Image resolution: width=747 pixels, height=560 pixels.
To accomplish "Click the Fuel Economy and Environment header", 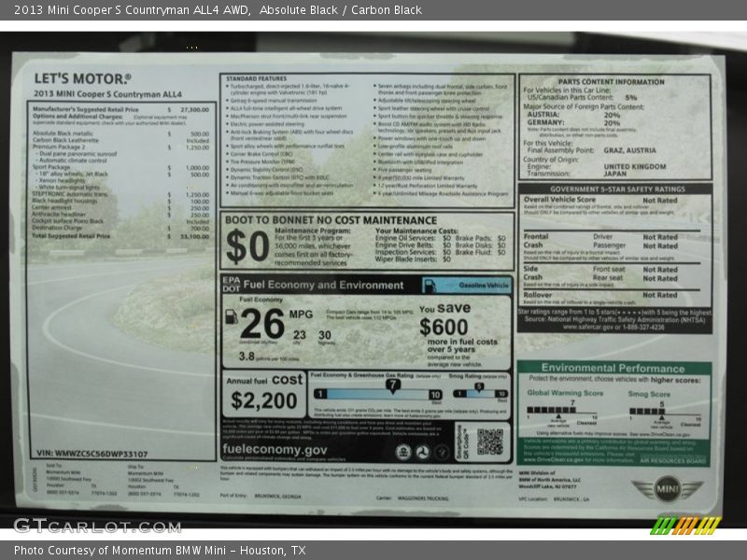I will pyautogui.click(x=323, y=285).
